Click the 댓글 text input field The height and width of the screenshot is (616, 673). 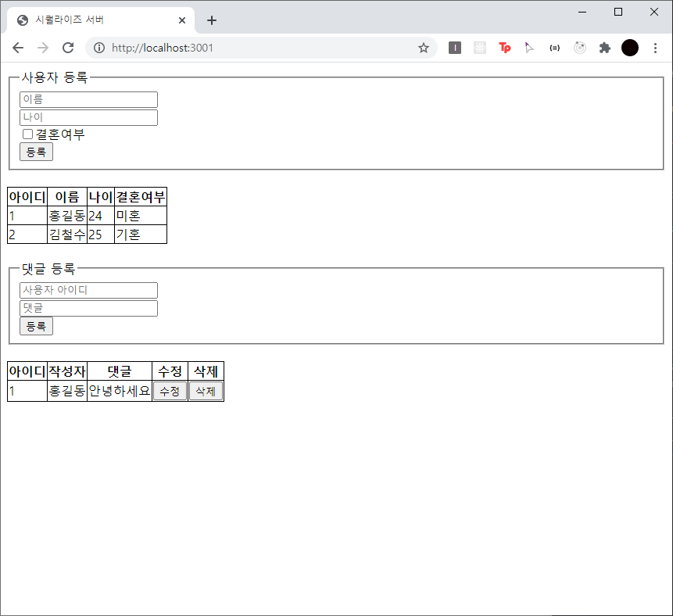tap(89, 308)
